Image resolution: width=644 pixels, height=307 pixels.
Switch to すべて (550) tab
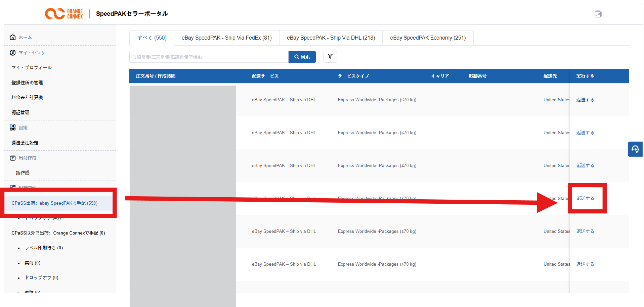pos(152,38)
